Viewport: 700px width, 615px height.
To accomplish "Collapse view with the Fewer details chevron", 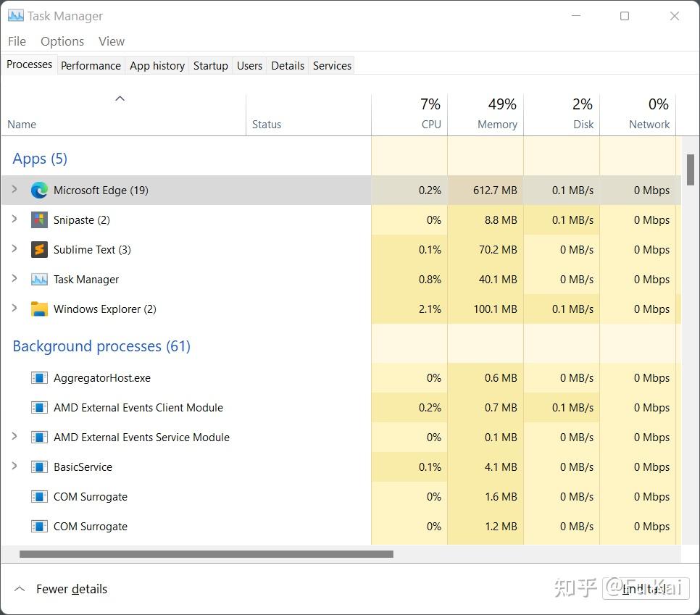I will point(20,589).
